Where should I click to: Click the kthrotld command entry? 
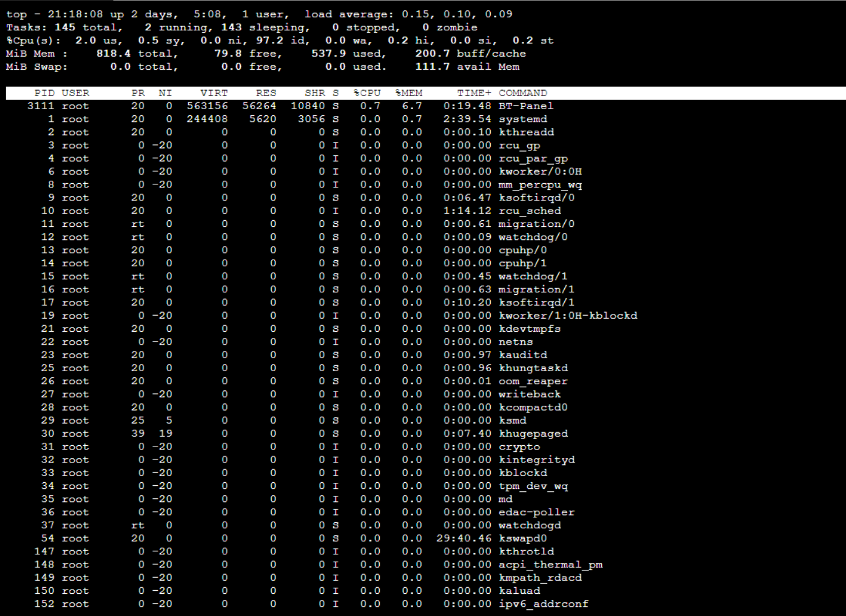(527, 551)
